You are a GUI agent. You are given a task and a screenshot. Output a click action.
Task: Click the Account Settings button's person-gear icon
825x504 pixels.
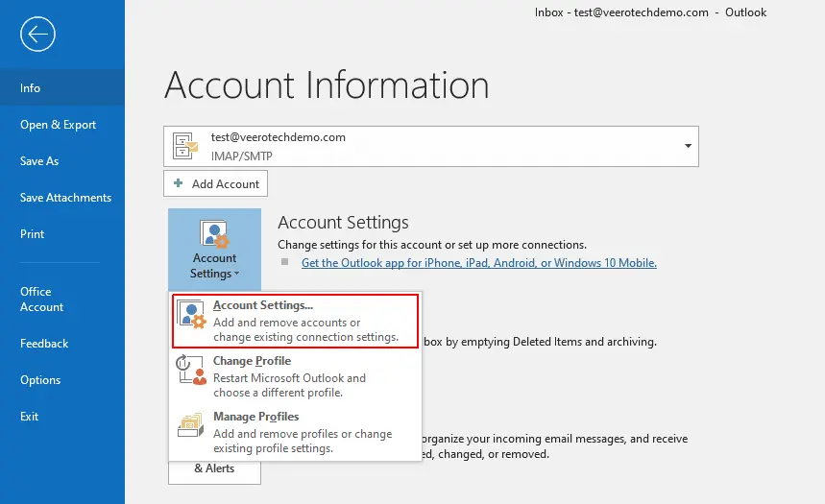pyautogui.click(x=214, y=234)
